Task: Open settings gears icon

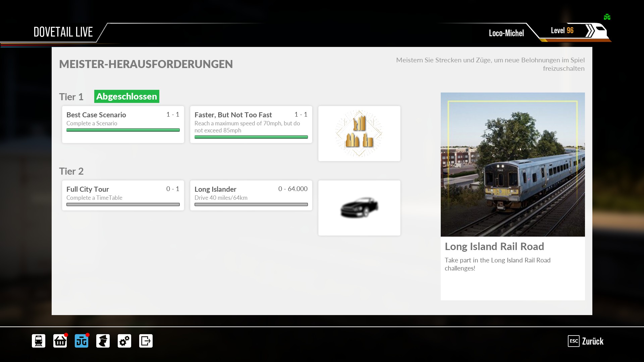Action: pos(124,341)
